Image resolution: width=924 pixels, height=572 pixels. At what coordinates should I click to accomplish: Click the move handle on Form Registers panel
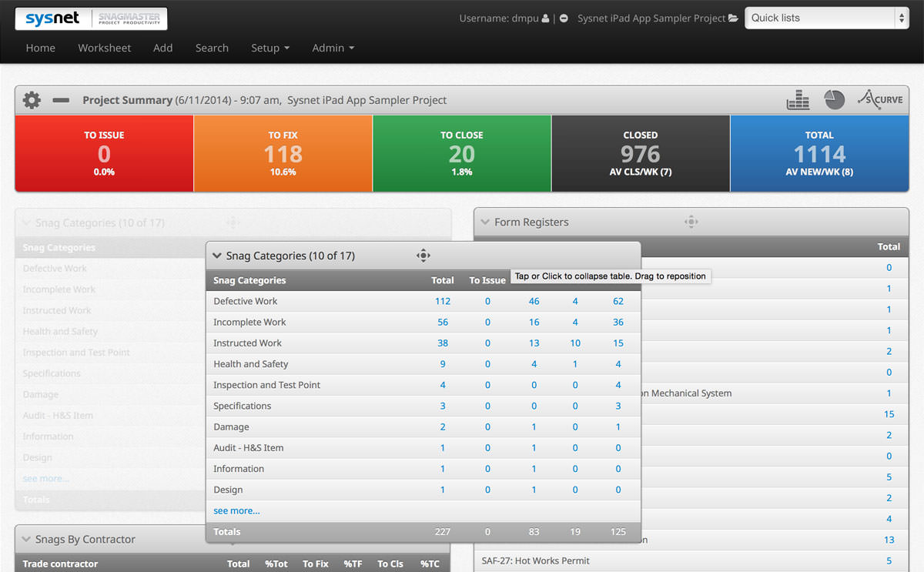pyautogui.click(x=691, y=222)
